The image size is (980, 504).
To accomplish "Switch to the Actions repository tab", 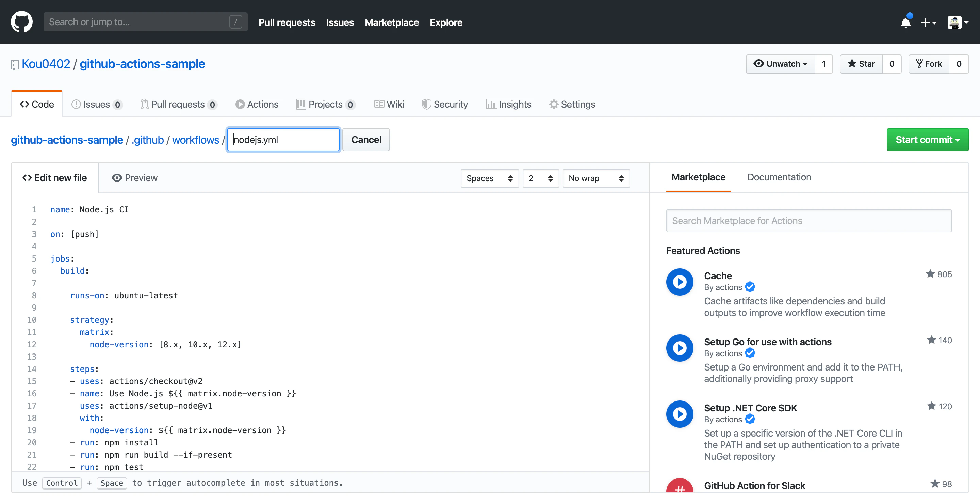I will tap(257, 104).
